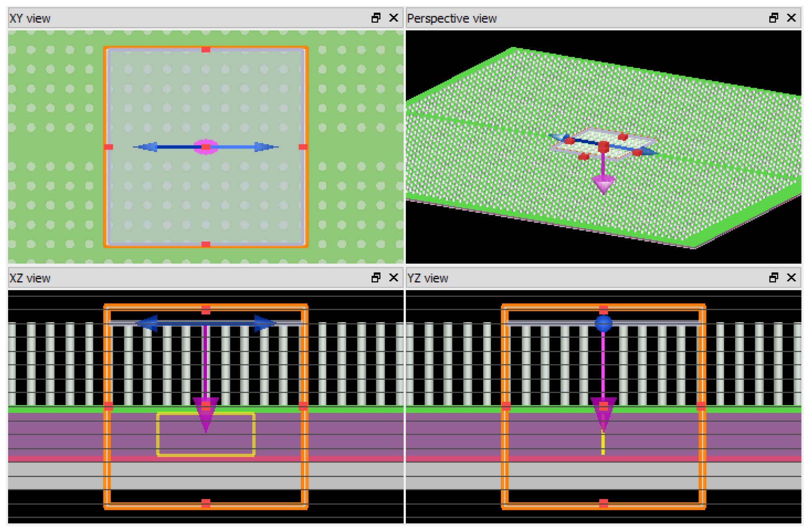The image size is (807, 532).
Task: Select bottom red handle in XY view
Action: [206, 244]
